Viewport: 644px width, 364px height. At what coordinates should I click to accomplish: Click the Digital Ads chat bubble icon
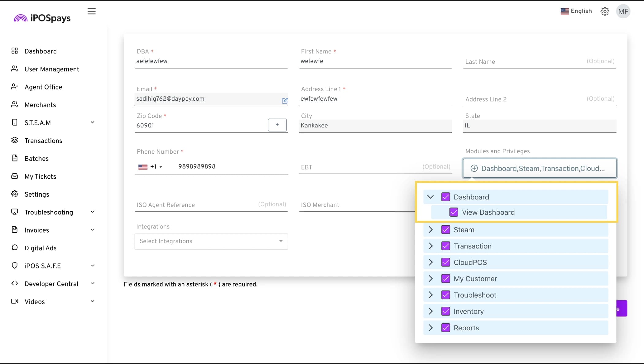coord(14,247)
